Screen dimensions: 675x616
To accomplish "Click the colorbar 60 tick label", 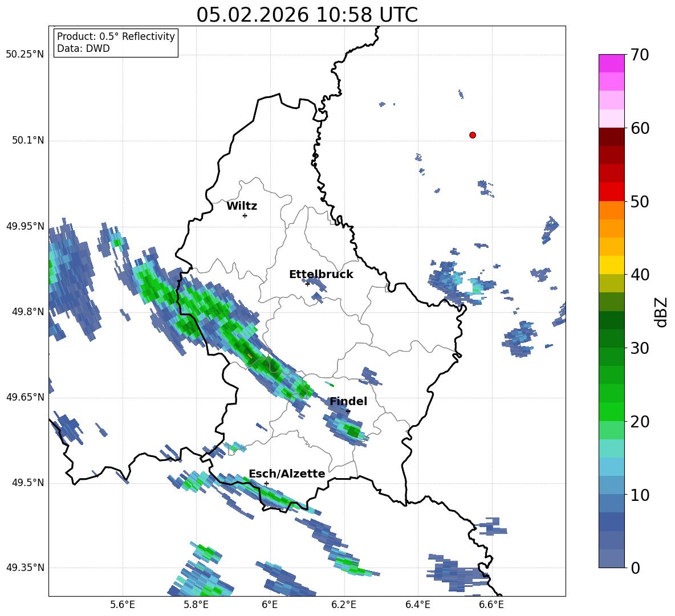I will tap(640, 128).
